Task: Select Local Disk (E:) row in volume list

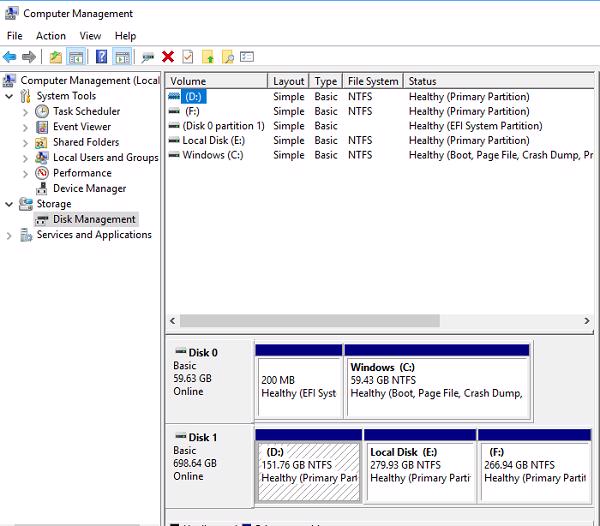Action: tap(215, 141)
